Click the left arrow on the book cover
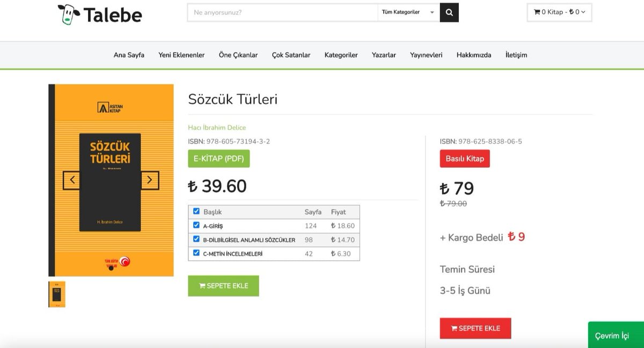The width and height of the screenshot is (644, 348). tap(72, 180)
